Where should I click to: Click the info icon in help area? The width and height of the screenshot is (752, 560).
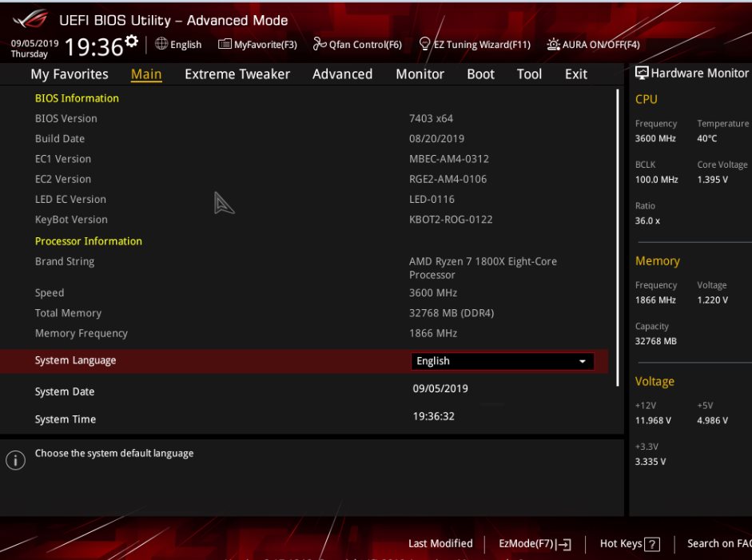15,460
